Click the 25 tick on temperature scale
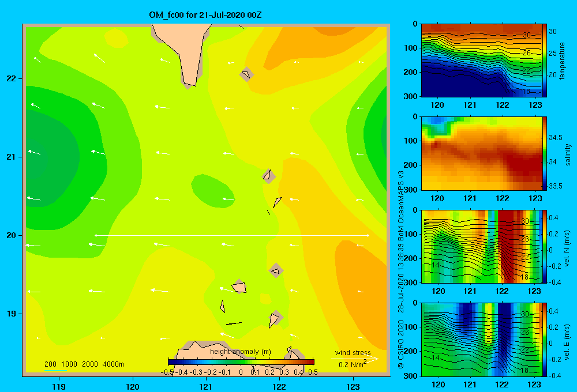Viewport: 577px width, 392px height. pyautogui.click(x=553, y=53)
